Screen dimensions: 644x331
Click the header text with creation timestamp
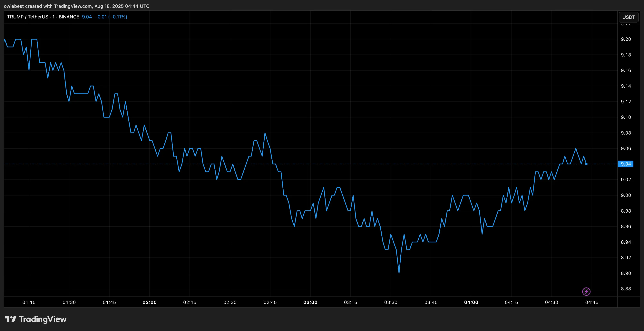(x=77, y=6)
